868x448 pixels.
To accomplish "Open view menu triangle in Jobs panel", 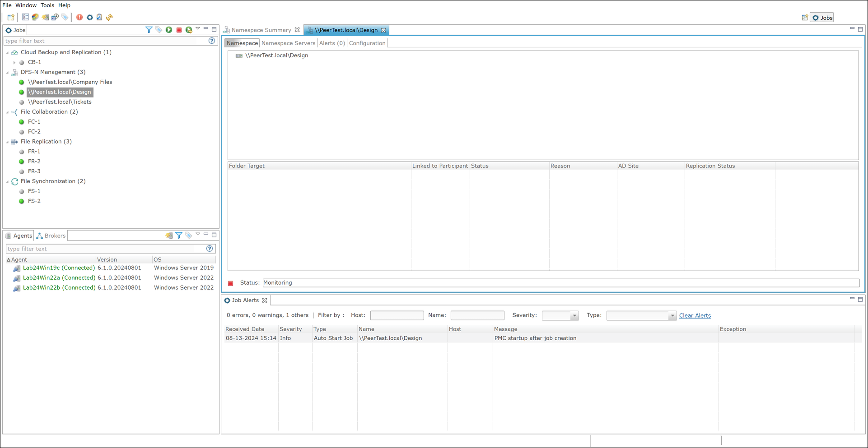I will (198, 28).
